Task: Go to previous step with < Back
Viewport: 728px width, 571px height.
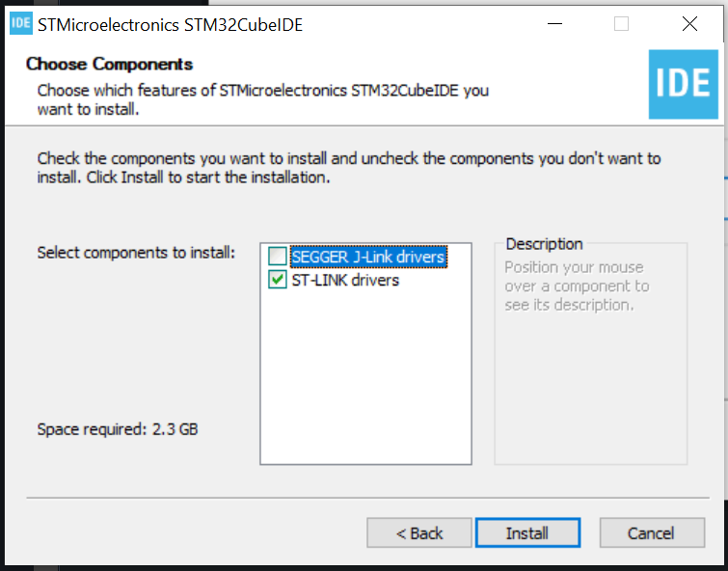Action: pos(419,533)
